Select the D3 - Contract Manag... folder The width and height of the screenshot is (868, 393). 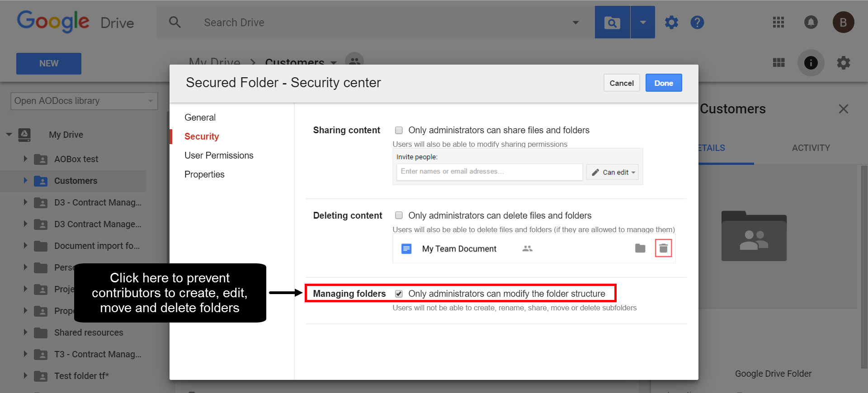tap(98, 202)
